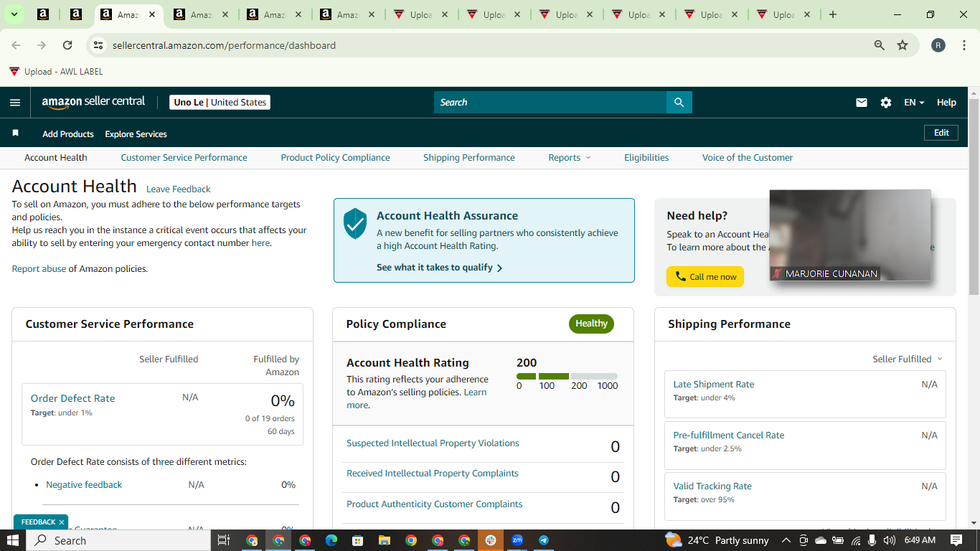Click the page's vertical scrollbar
This screenshot has height=551, width=980.
point(974,197)
